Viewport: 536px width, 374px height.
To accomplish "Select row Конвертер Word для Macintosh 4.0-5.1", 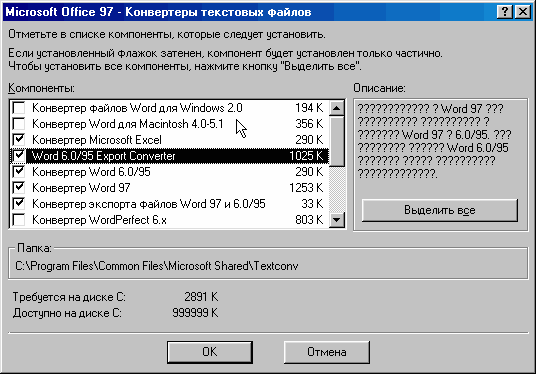I will click(x=170, y=124).
